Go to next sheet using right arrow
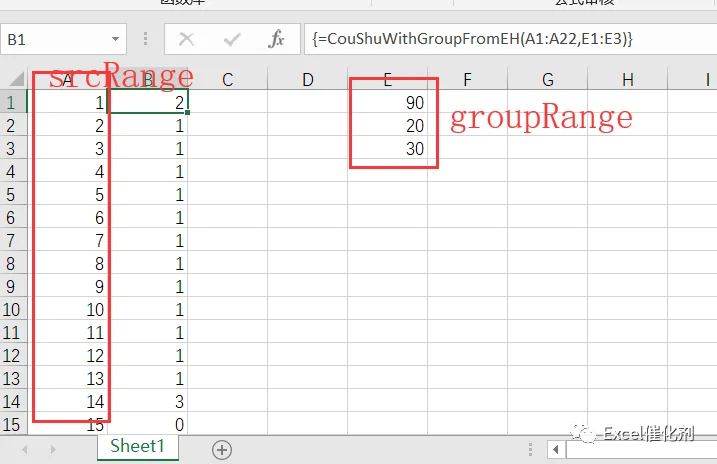This screenshot has width=717, height=464. point(53,449)
